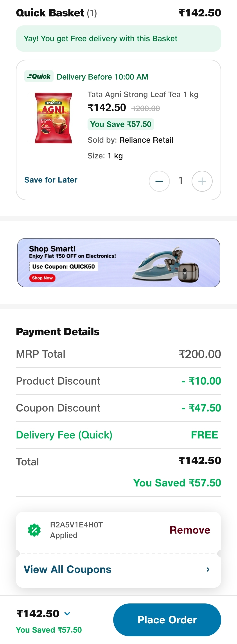Tap the You Save ₹57.50 badge

coord(121,124)
